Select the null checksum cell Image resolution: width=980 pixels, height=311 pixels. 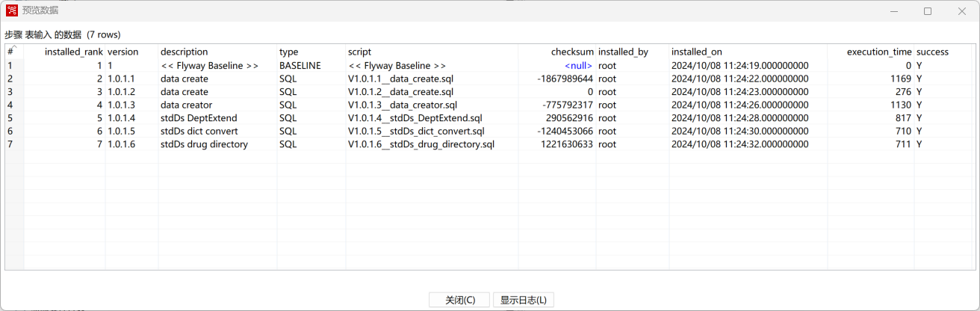(x=578, y=66)
